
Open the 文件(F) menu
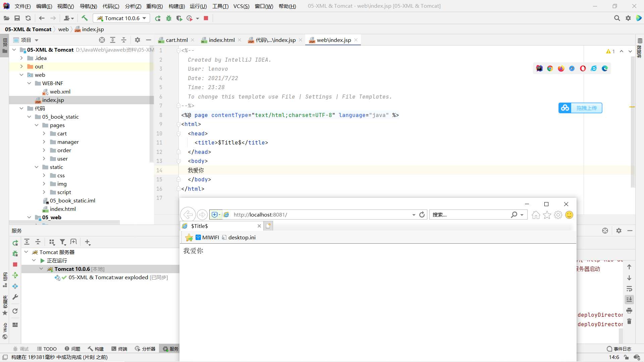[x=22, y=6]
